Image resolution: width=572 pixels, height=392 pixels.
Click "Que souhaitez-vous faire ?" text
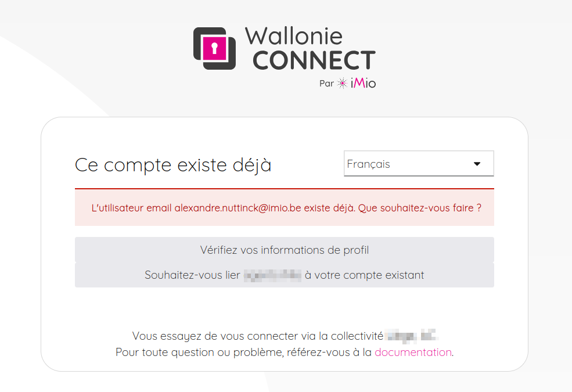point(419,208)
